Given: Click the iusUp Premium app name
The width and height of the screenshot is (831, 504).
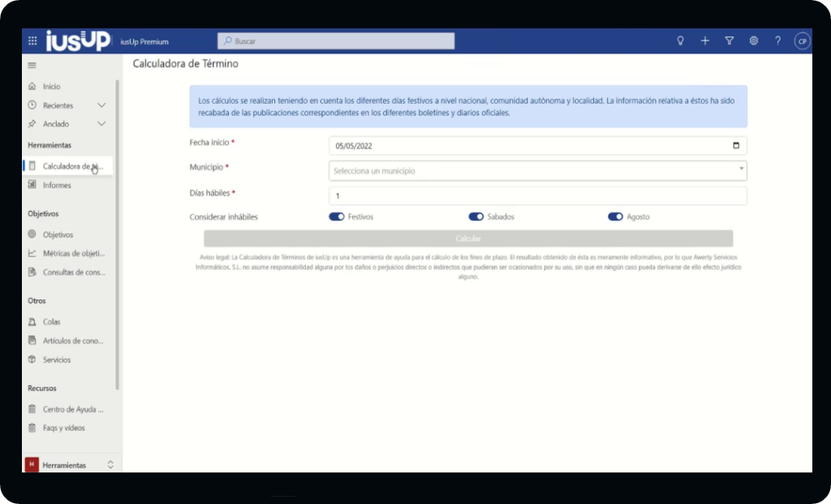Looking at the screenshot, I should (144, 41).
